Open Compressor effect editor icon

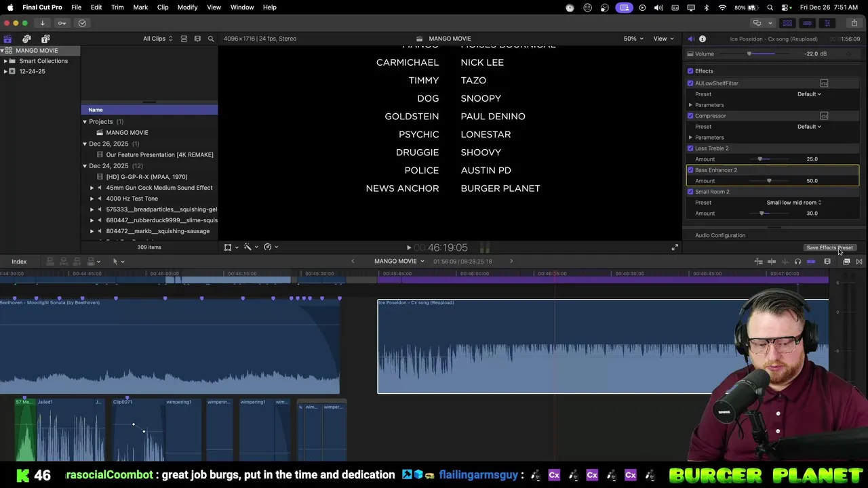tap(824, 116)
